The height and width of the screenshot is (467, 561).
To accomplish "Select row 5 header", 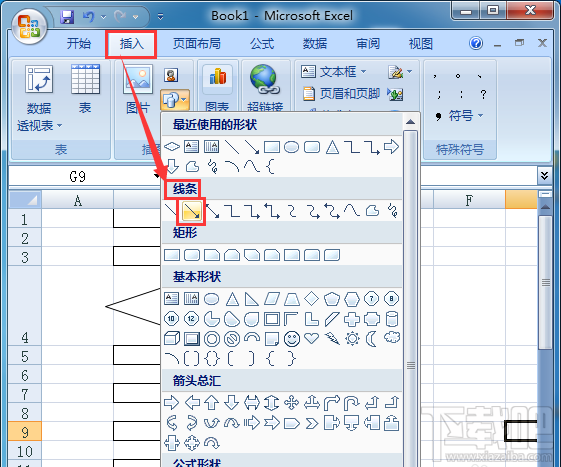I will click(25, 356).
